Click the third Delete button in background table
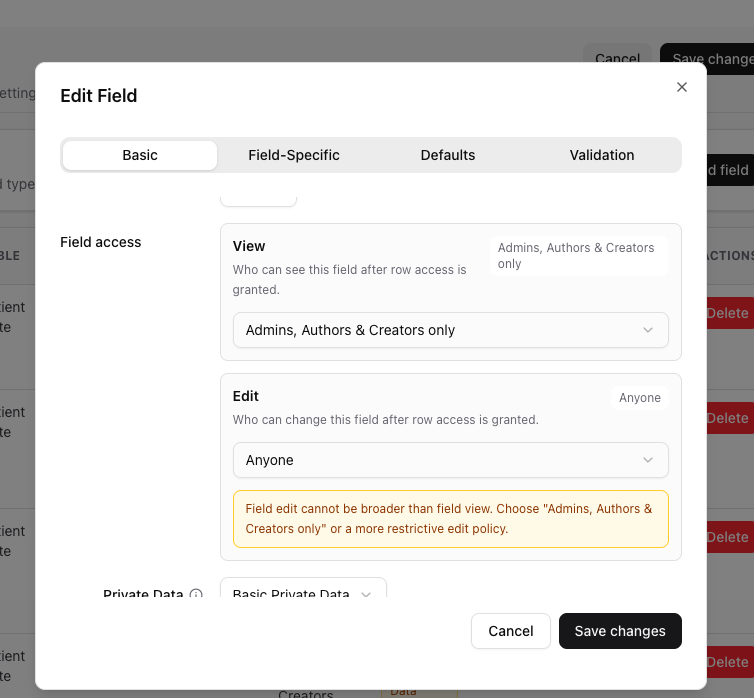This screenshot has width=754, height=698. click(730, 537)
